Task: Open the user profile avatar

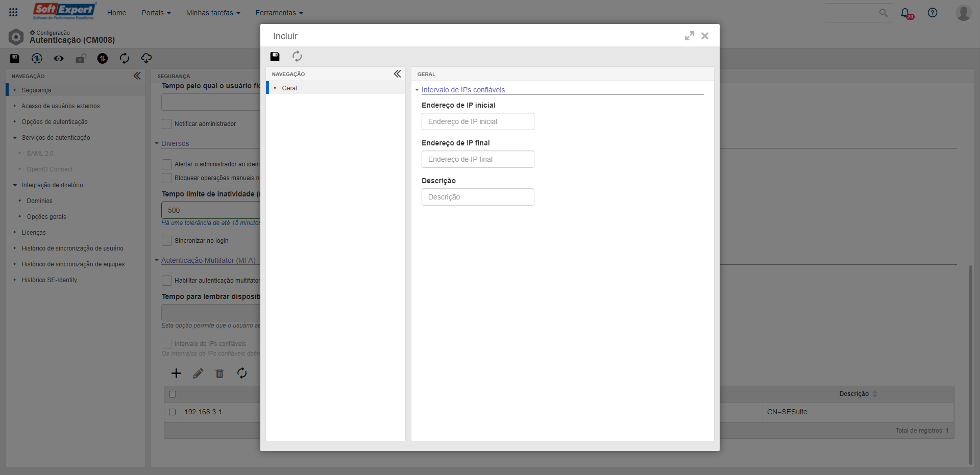Action: (x=963, y=13)
